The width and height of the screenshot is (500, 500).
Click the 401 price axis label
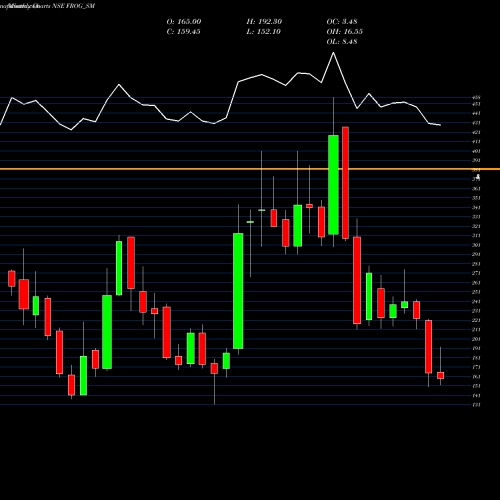476,151
